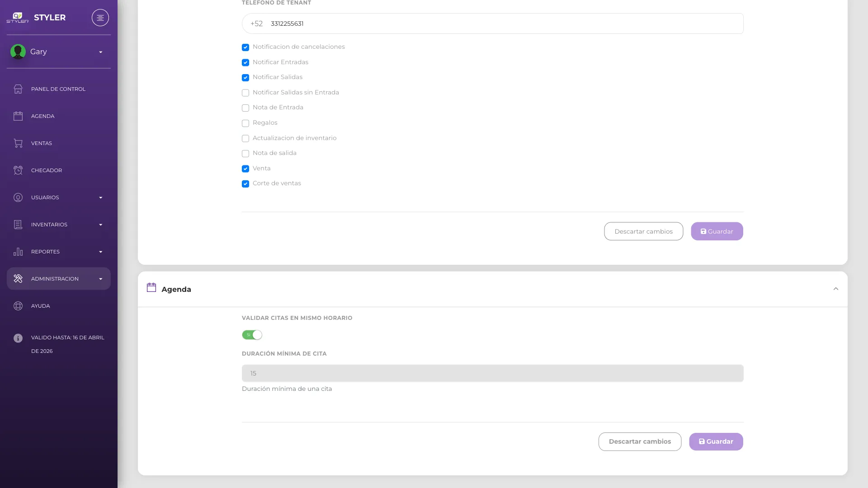Click the +52 country code prefix
The width and height of the screenshot is (868, 488).
(x=256, y=23)
